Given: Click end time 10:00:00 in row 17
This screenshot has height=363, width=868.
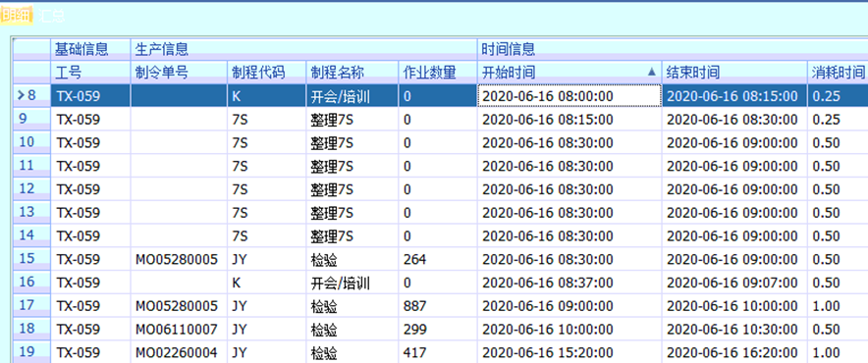Looking at the screenshot, I should (734, 306).
